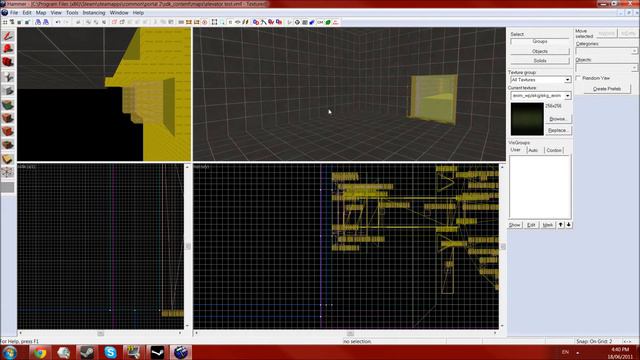Open the Instancing menu
The height and width of the screenshot is (360, 640).
pyautogui.click(x=94, y=13)
